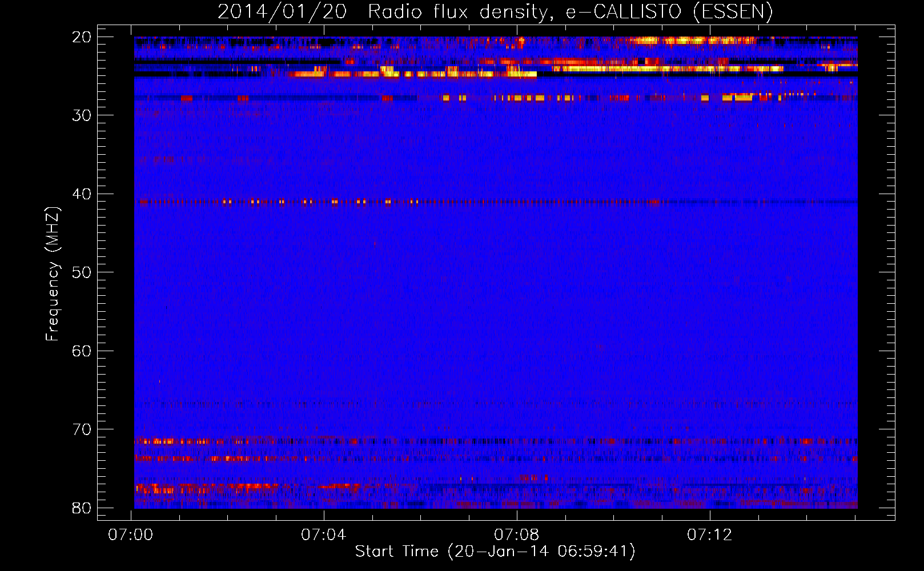The width and height of the screenshot is (924, 571).
Task: Select the y-axis label 'Frequency (MHZ)'
Action: point(53,274)
